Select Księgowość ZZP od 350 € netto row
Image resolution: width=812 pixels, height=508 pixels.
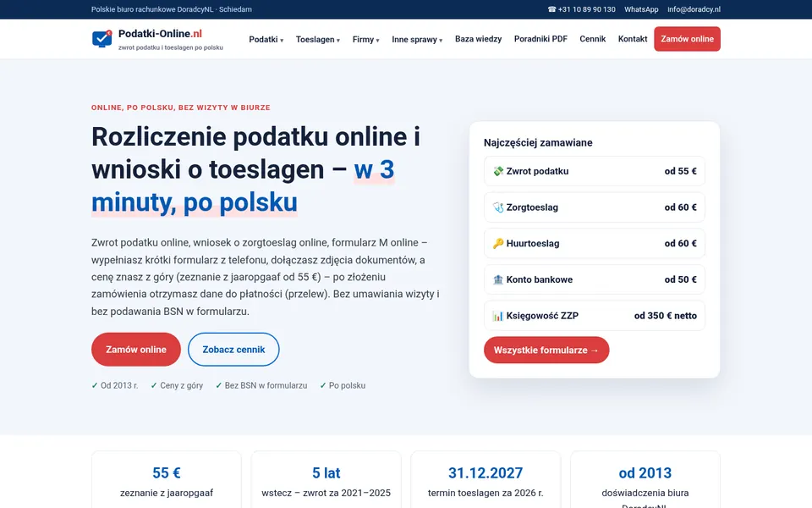click(595, 316)
